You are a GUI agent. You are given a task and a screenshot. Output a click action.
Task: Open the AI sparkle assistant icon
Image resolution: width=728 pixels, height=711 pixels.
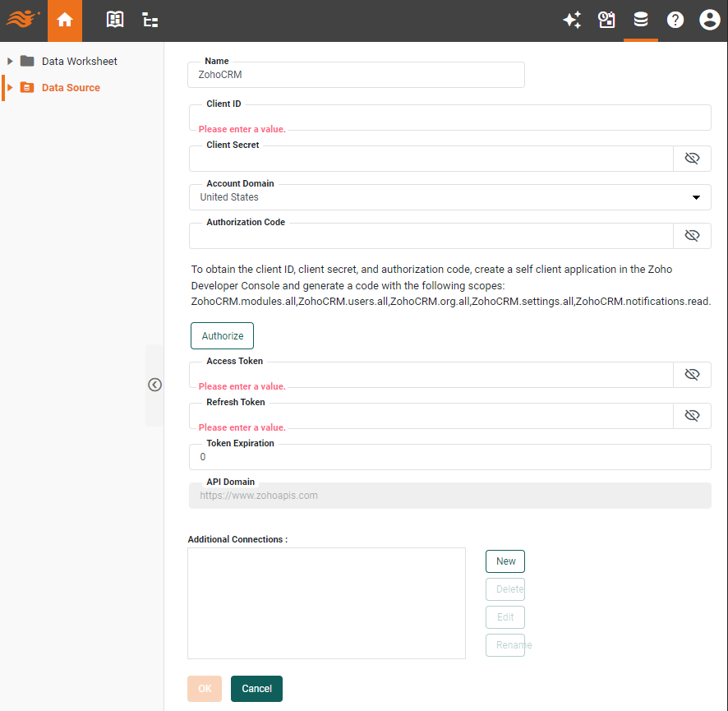pos(572,20)
